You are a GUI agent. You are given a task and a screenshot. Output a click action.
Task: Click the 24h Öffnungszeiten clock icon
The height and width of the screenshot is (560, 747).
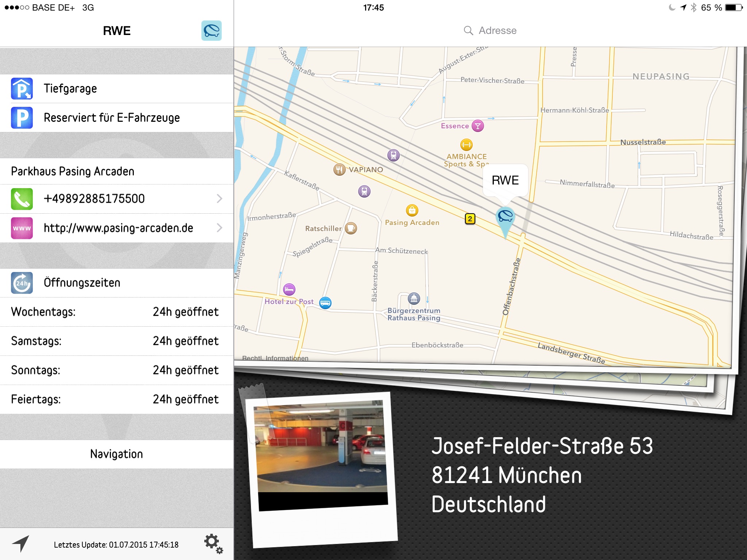[22, 283]
